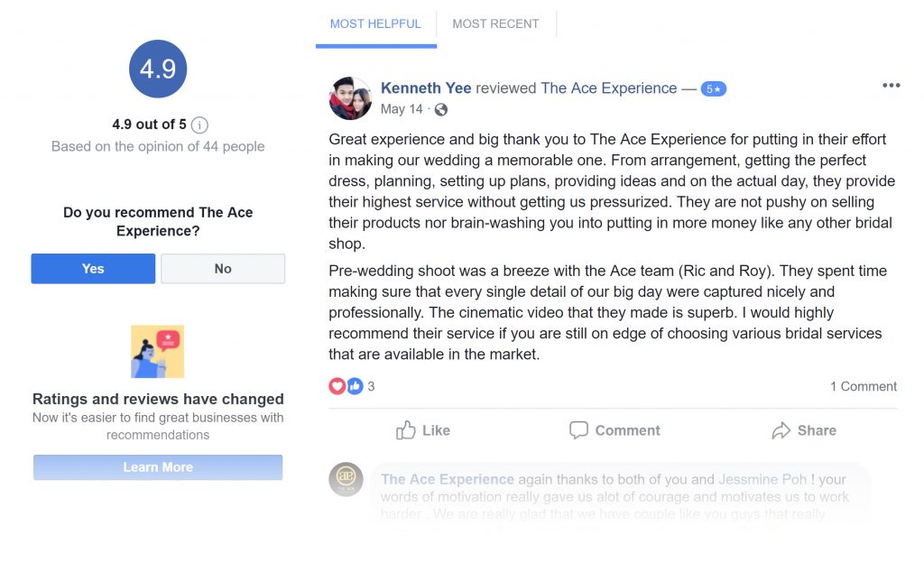Click the info icon beside 4.9 out of 5

(x=200, y=125)
